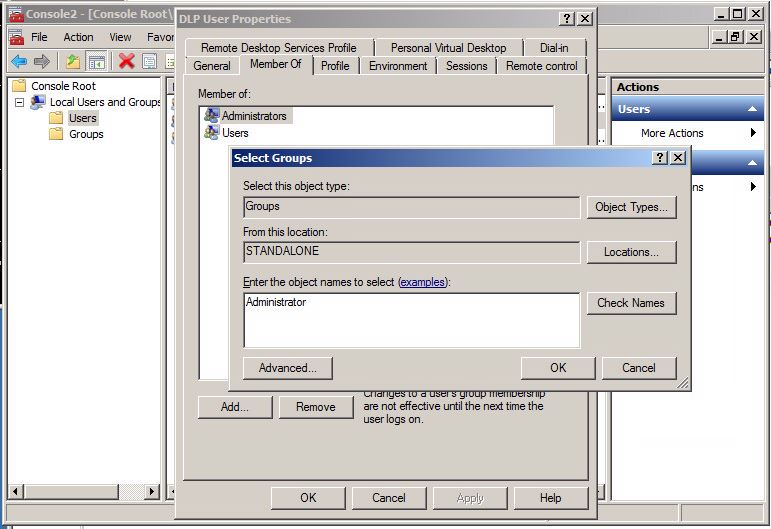Click the Up One Level folder icon
Viewport: 771px width, 529px height.
tap(73, 62)
